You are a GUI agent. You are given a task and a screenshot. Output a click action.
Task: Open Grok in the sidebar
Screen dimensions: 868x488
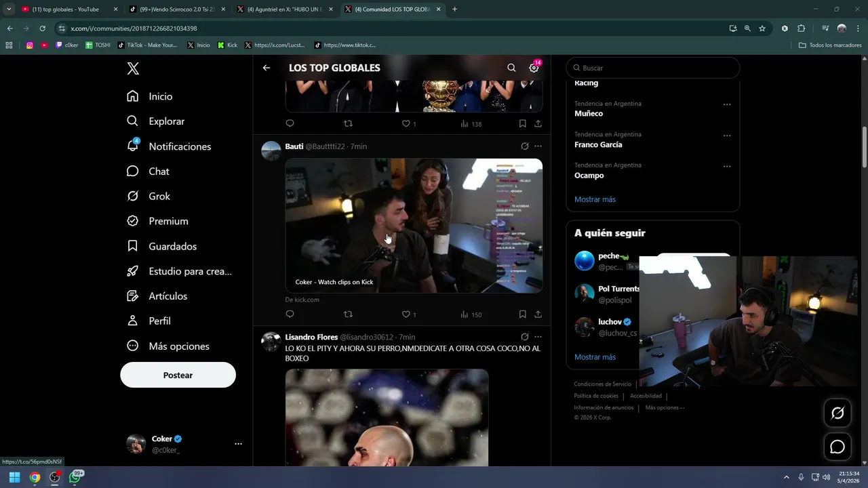tap(149, 197)
